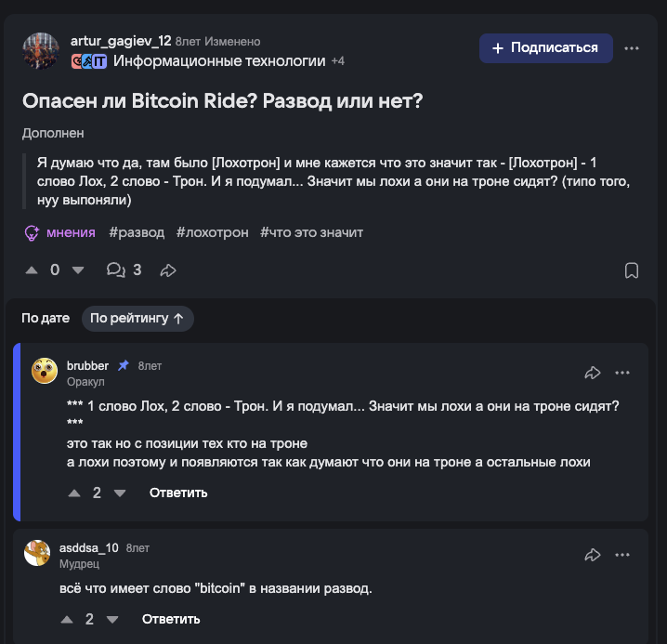Screen dimensions: 667x644
Task: Open the question's three-dot menu
Action: click(x=632, y=48)
